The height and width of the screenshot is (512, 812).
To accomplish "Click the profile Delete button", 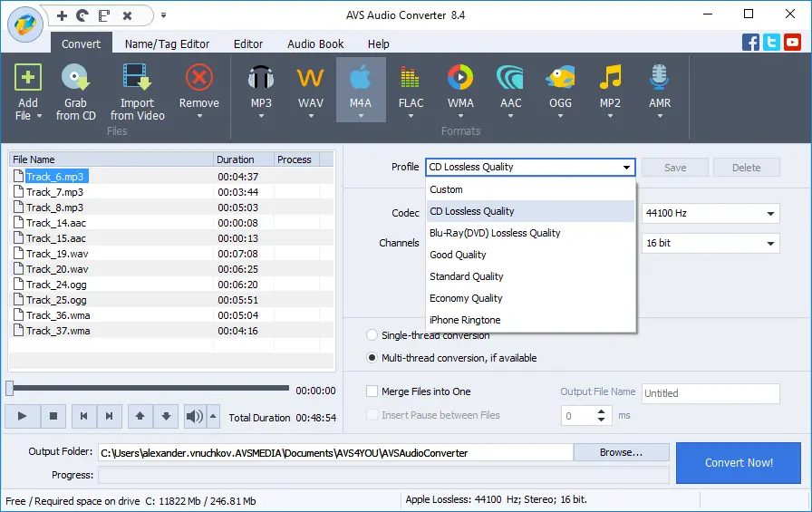I will pos(746,168).
